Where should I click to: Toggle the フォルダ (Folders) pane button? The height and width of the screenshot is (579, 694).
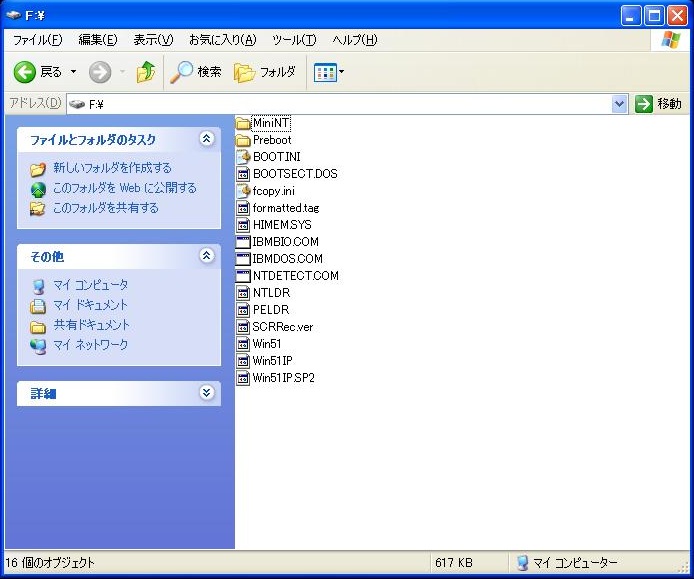point(265,72)
